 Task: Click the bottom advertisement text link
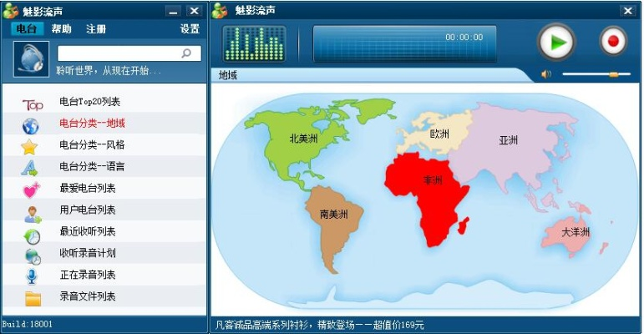[x=320, y=325]
